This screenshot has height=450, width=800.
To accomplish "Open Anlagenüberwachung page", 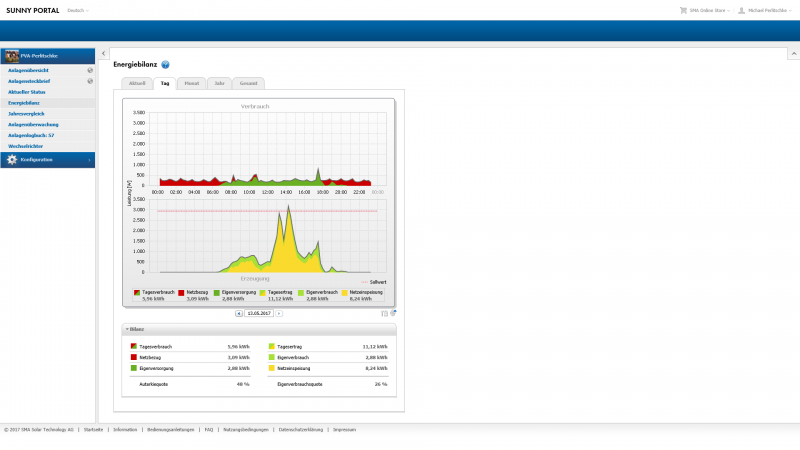I will click(x=33, y=124).
